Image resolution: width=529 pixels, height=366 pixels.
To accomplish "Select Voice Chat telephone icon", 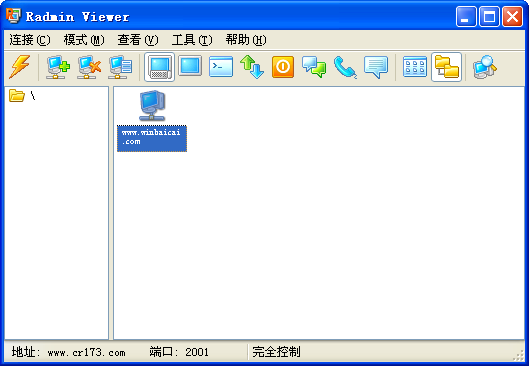I will click(x=345, y=66).
